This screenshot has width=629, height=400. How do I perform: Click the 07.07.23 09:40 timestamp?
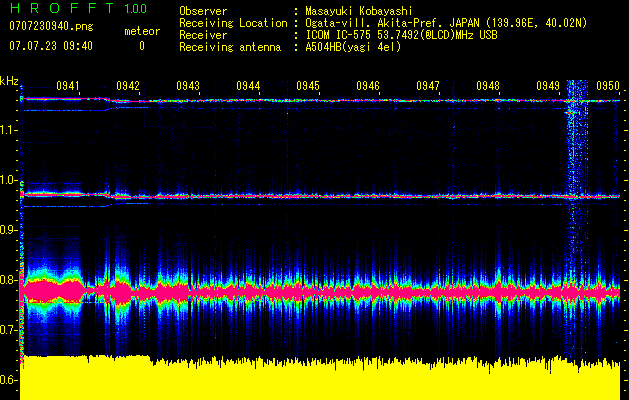(50, 46)
